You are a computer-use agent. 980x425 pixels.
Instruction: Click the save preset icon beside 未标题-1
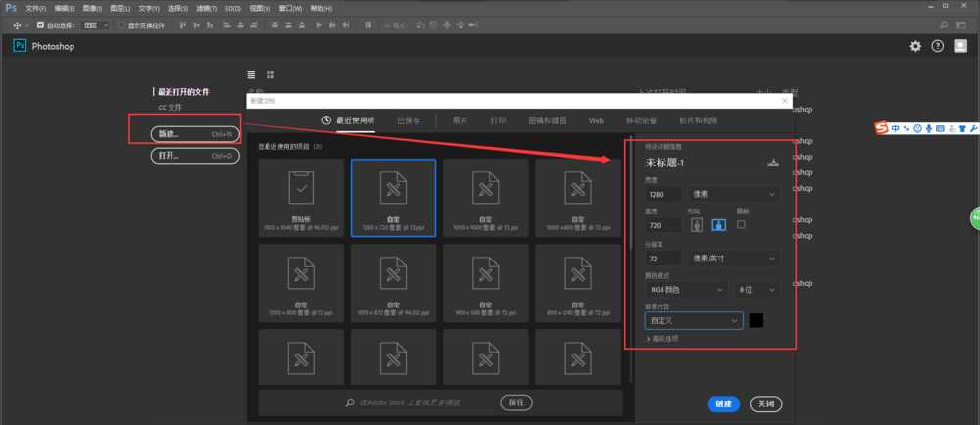coord(772,163)
